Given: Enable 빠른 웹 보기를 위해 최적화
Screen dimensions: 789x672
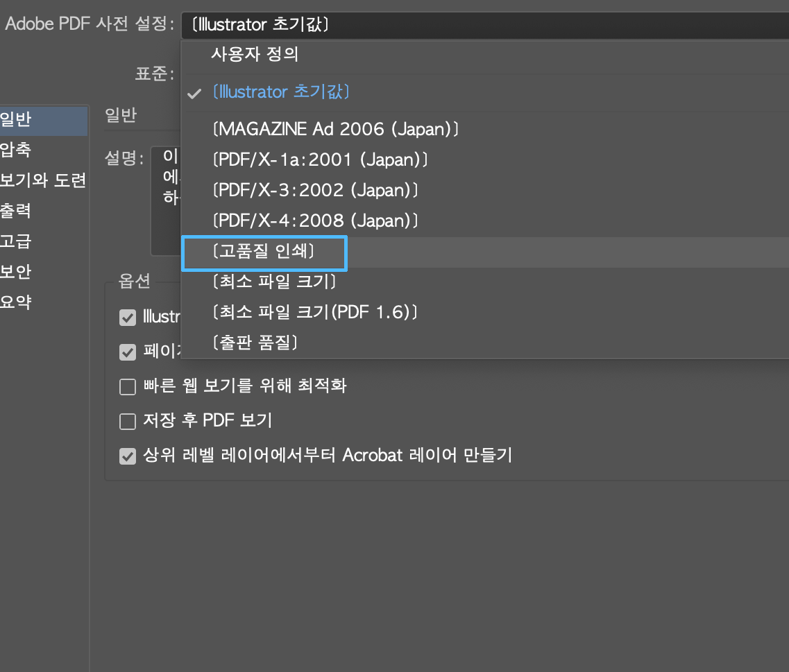Looking at the screenshot, I should pyautogui.click(x=128, y=387).
